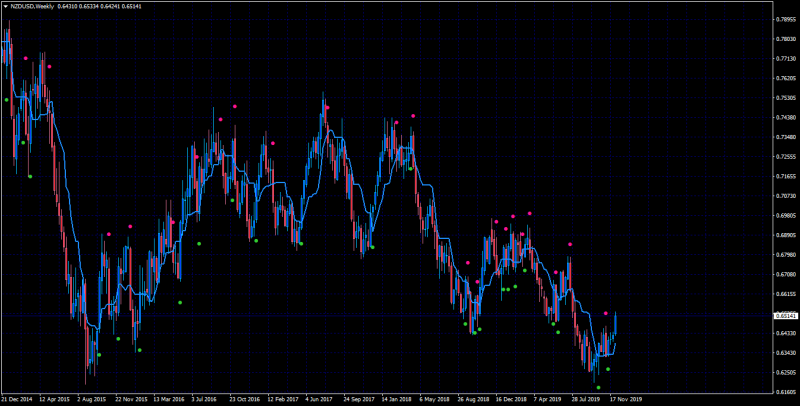Image resolution: width=800 pixels, height=406 pixels.
Task: Click the 23 Oct 2016 date label
Action: tap(245, 399)
